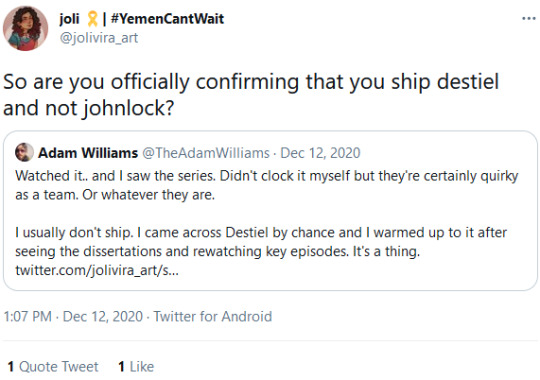This screenshot has height=380, width=540.
Task: Visit the @TheAdamWilliams handle
Action: pos(206,153)
